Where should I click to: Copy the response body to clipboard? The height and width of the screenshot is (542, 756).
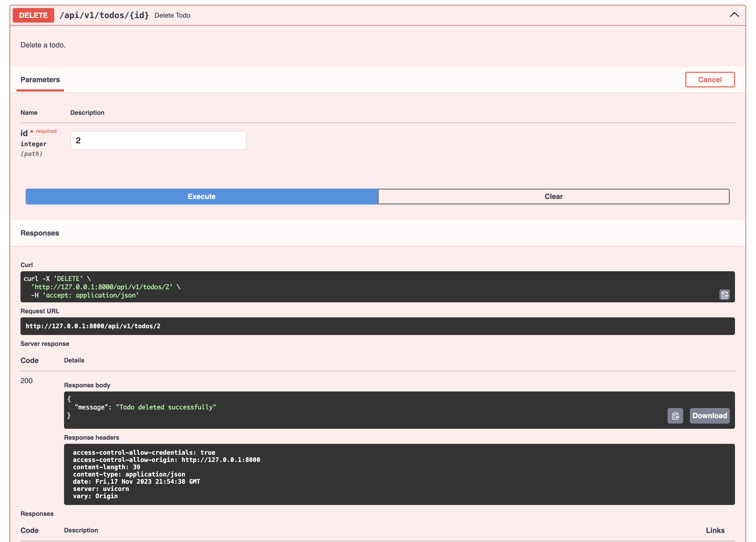pos(675,416)
